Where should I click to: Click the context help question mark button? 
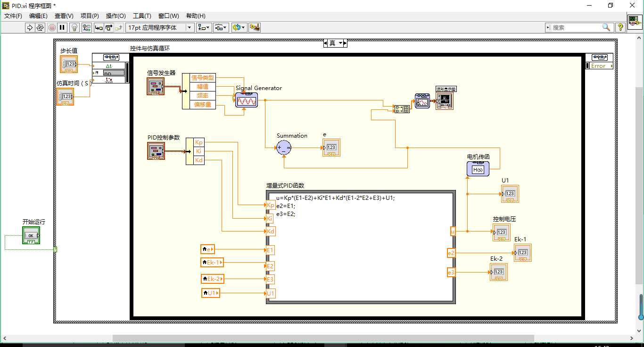pyautogui.click(x=620, y=27)
